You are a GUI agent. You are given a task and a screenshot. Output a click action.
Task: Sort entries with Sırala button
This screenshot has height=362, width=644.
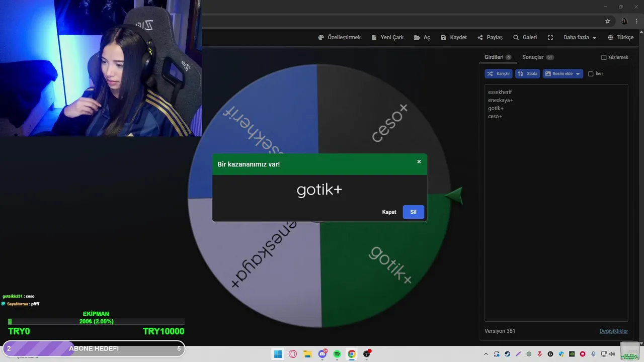point(527,74)
